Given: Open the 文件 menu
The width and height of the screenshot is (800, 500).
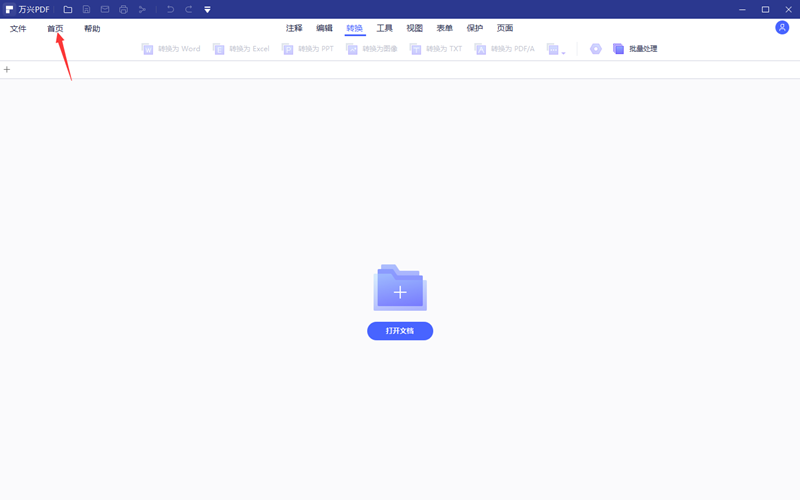Looking at the screenshot, I should pyautogui.click(x=18, y=29).
